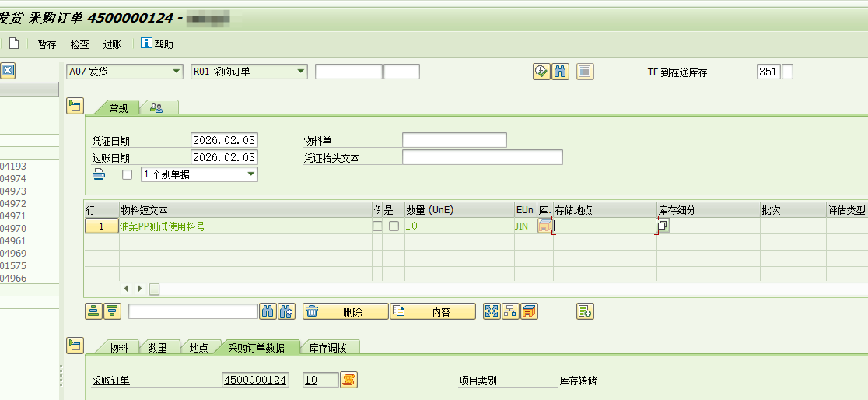This screenshot has height=400, width=868.
Task: Click the hierarchy structure icon near 内容
Action: click(510, 311)
